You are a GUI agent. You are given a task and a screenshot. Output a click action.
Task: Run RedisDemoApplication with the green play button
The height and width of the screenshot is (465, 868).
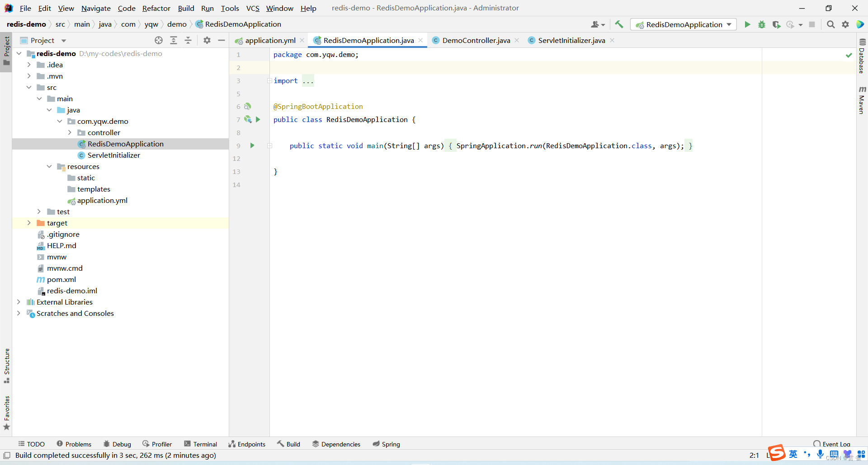[x=747, y=24]
